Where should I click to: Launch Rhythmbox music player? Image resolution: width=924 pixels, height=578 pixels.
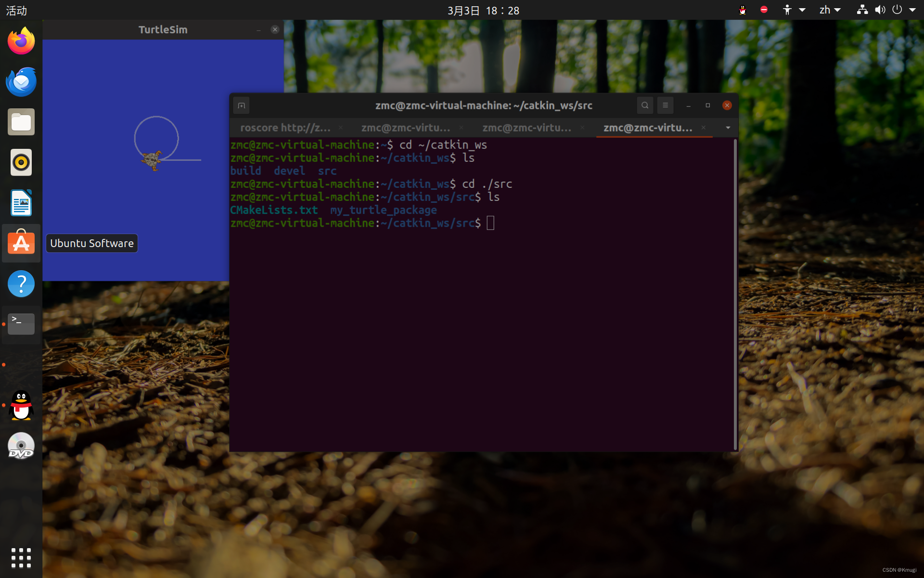tap(21, 163)
